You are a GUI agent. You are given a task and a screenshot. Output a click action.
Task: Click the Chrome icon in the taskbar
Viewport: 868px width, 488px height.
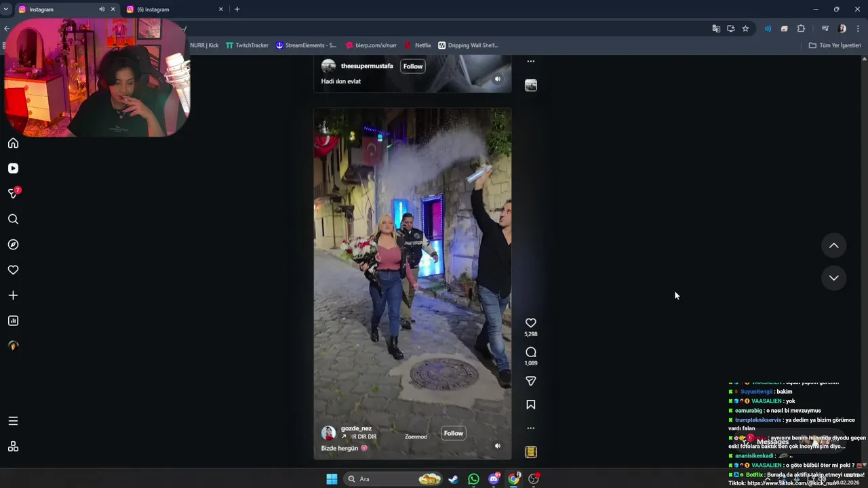tap(514, 479)
